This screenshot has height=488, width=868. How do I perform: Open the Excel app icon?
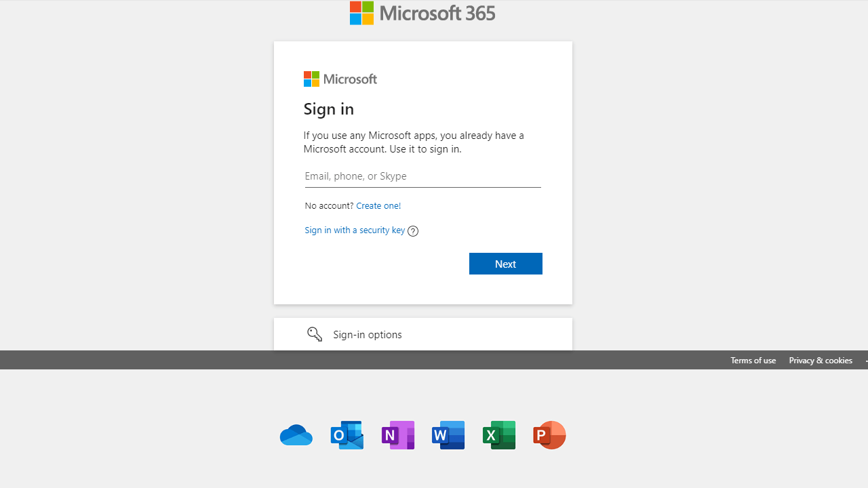coord(499,434)
